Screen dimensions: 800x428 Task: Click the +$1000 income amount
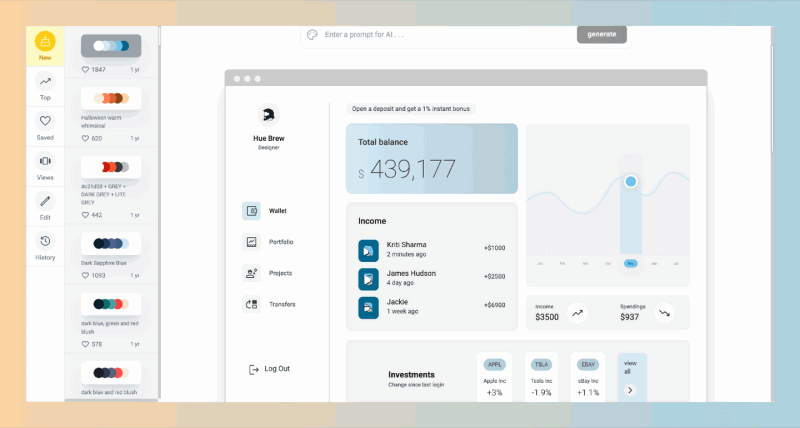pos(494,248)
